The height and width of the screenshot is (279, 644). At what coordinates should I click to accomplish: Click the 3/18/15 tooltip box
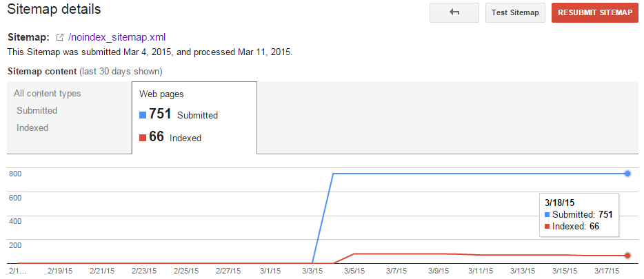click(578, 214)
